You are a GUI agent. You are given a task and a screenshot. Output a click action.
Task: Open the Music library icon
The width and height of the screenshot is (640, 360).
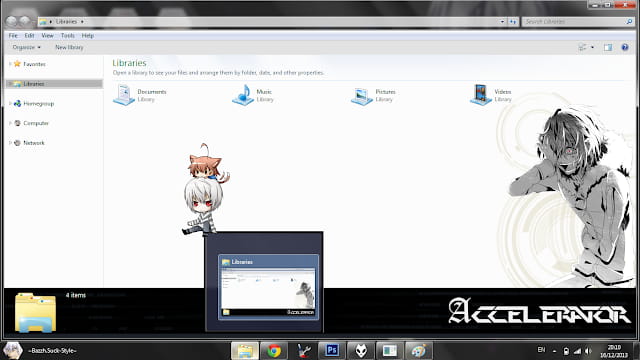tap(243, 95)
